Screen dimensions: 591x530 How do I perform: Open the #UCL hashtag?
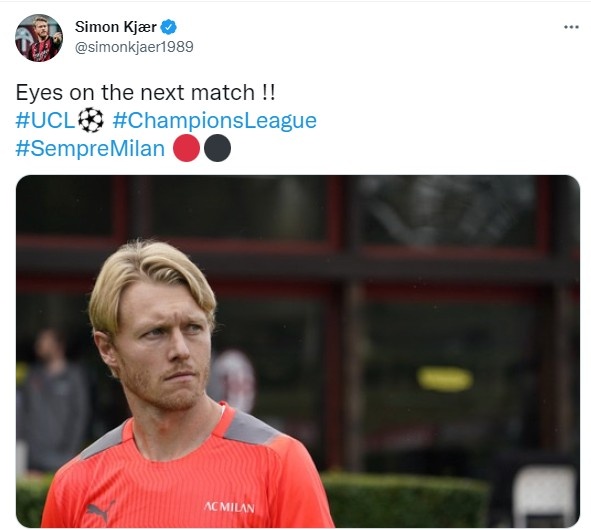coord(45,121)
